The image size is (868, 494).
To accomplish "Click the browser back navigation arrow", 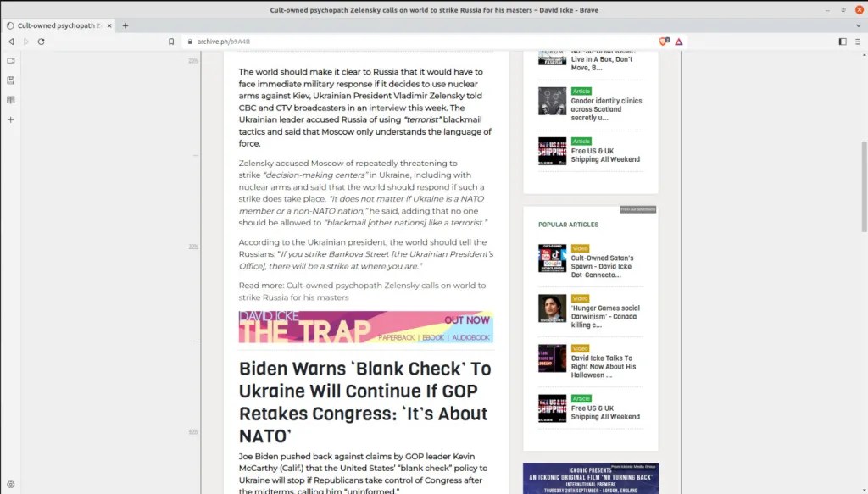I will pyautogui.click(x=11, y=42).
